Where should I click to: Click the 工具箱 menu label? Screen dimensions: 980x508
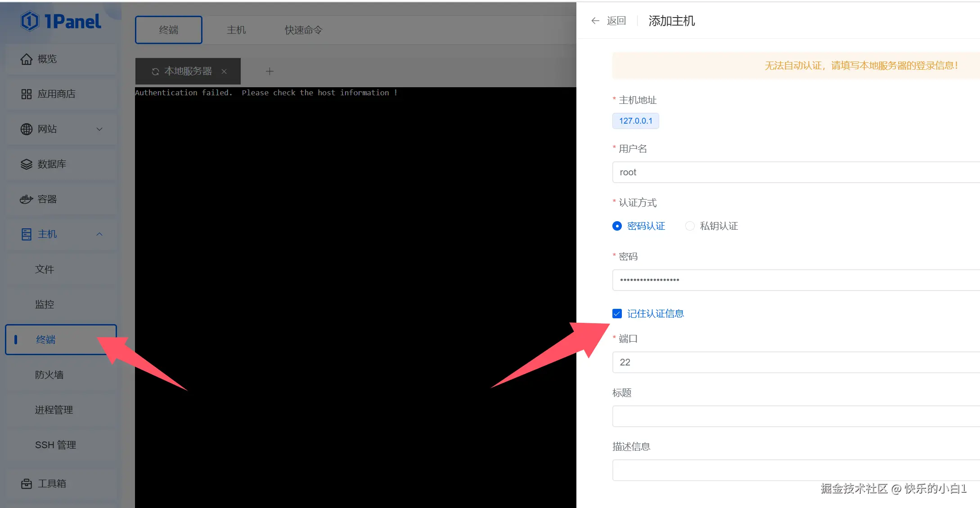(x=52, y=484)
